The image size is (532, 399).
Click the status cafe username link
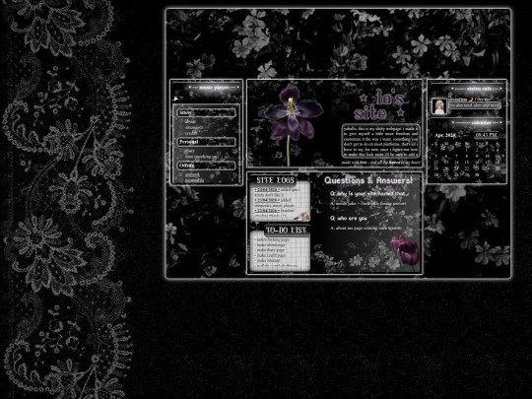point(458,100)
